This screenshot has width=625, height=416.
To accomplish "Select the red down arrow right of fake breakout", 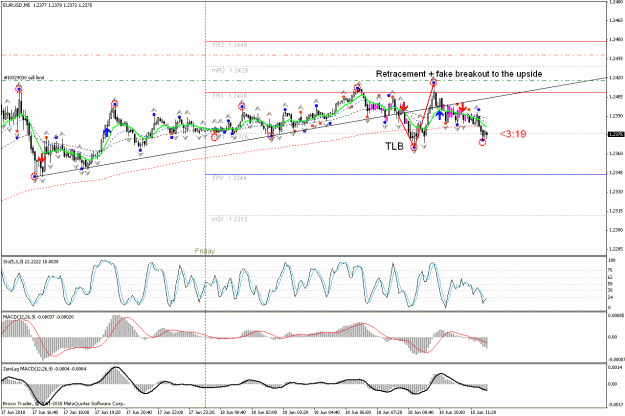I will (x=462, y=107).
